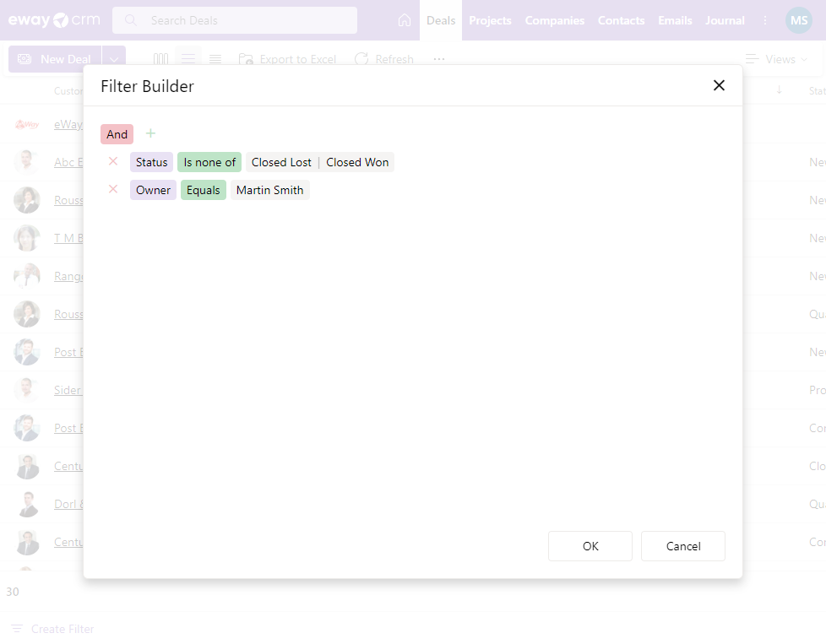Switch to the Projects tab
Screen dimensions: 826x644
(490, 20)
